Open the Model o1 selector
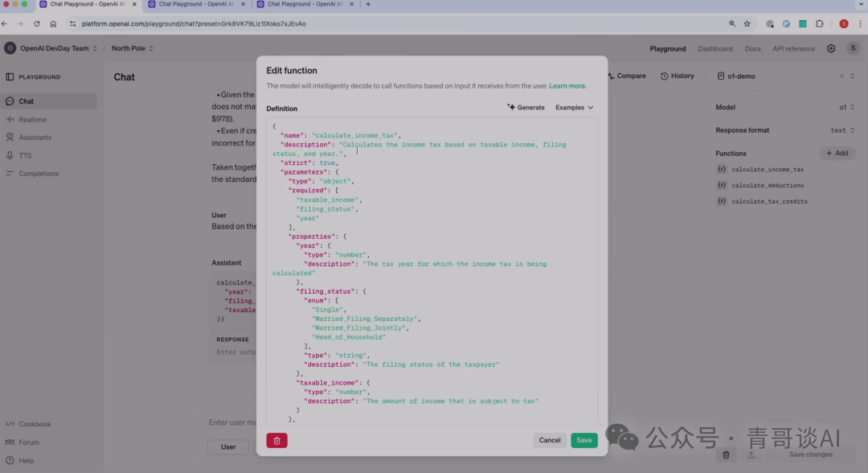 click(x=846, y=108)
